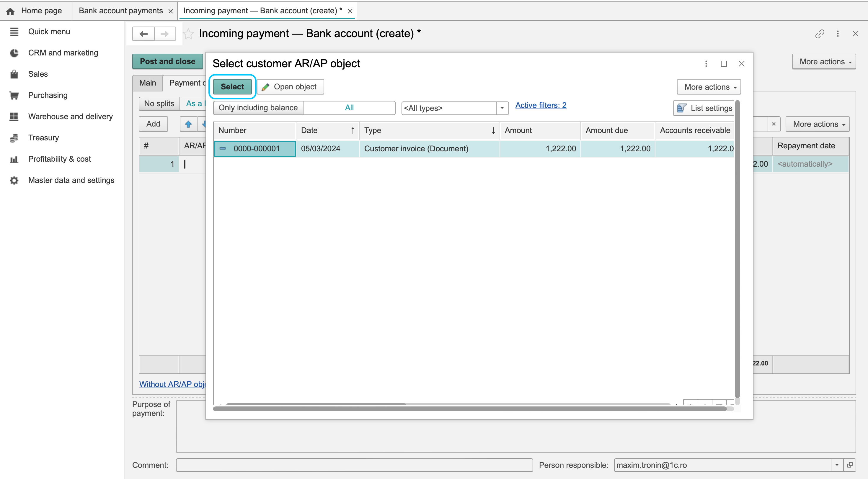This screenshot has width=868, height=479.
Task: Toggle the All balance filter option
Action: click(349, 108)
